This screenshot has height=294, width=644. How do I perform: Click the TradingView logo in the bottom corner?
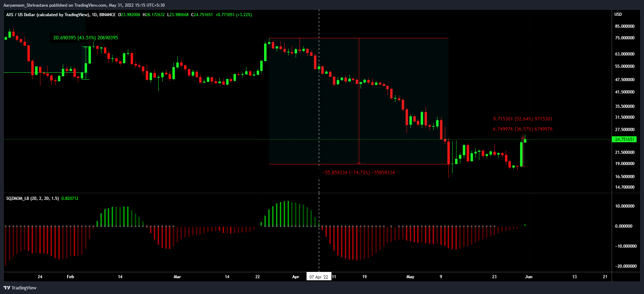20,288
